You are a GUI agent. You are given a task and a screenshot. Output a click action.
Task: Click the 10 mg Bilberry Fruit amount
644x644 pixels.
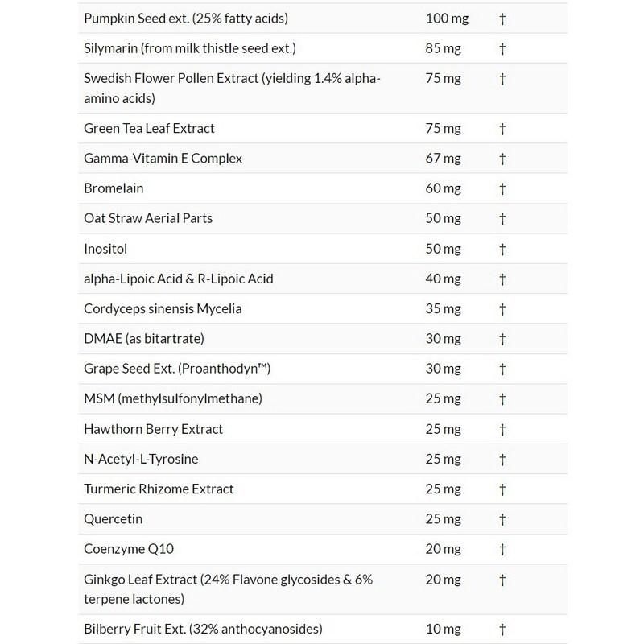[444, 628]
